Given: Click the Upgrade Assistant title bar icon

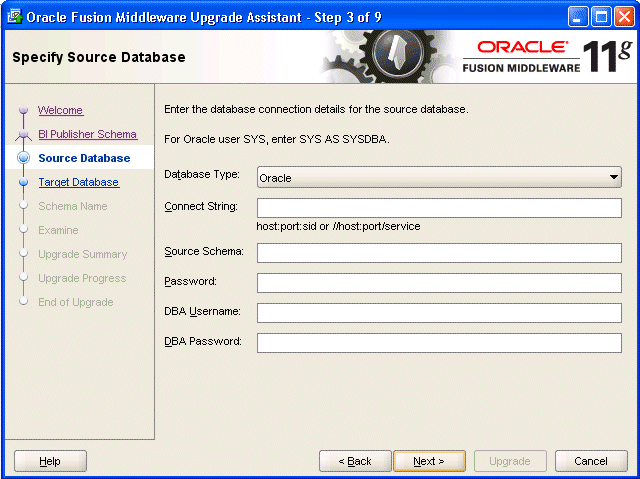Looking at the screenshot, I should [x=14, y=17].
